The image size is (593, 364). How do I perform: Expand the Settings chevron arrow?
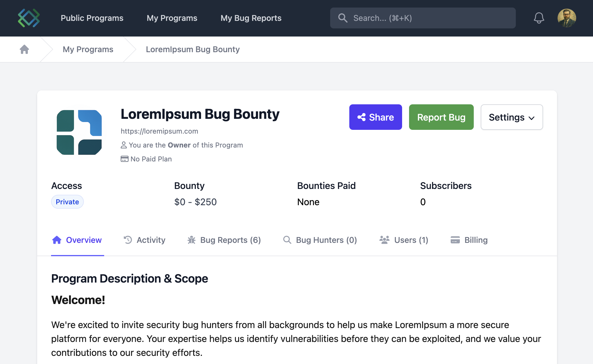point(532,118)
